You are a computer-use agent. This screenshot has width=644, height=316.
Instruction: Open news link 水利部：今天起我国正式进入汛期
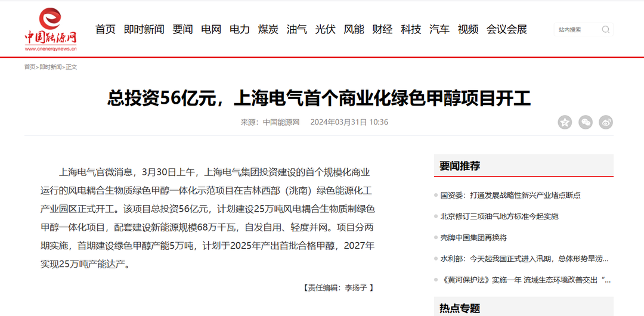[x=525, y=259]
